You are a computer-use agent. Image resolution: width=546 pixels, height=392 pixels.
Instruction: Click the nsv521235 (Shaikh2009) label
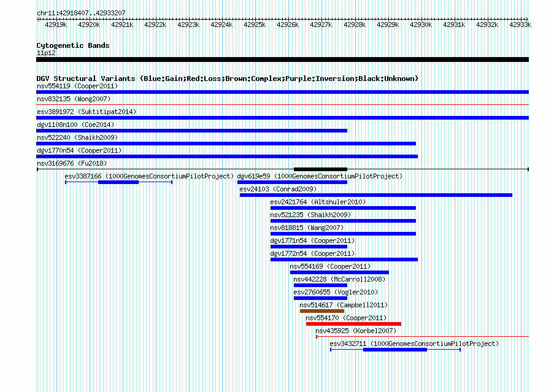tap(310, 215)
